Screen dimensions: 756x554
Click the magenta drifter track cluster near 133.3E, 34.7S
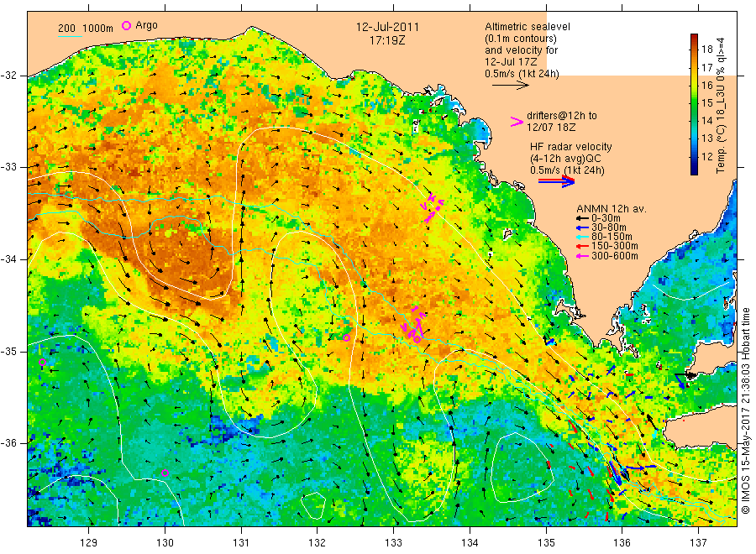(414, 322)
